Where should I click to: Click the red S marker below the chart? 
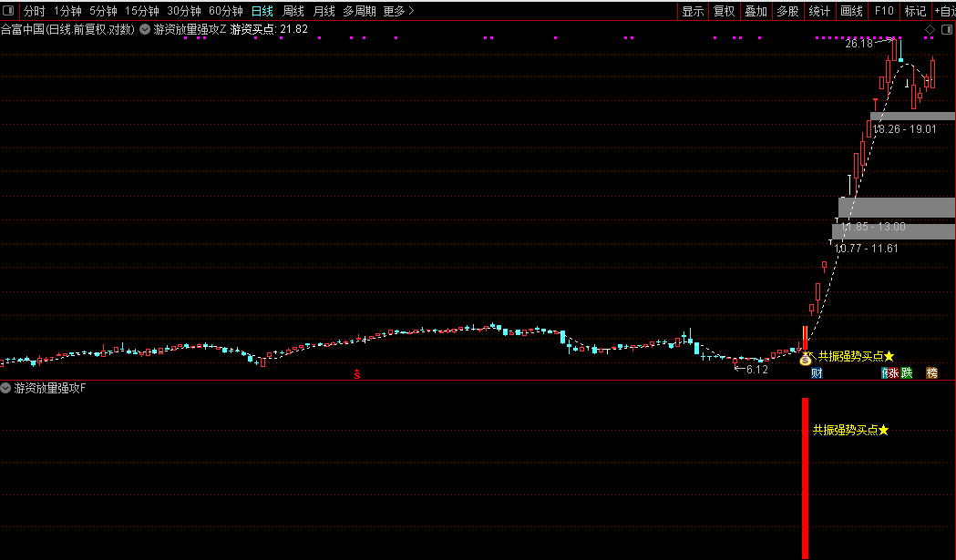357,373
